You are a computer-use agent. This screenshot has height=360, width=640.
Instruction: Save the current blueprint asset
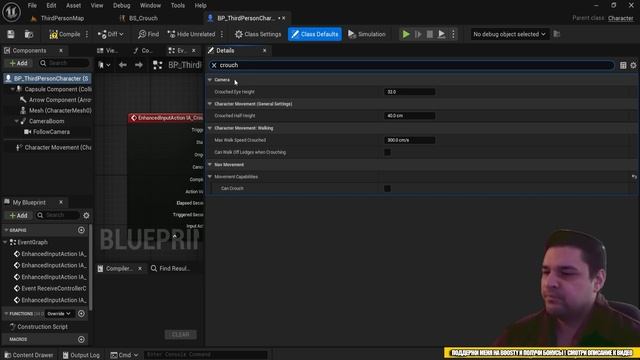[x=11, y=34]
